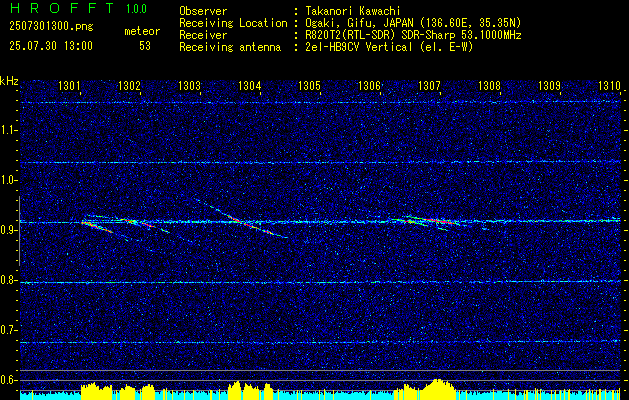The height and width of the screenshot is (400, 629).
Task: Click the 0.9 kHz axis label
Action: 8,230
